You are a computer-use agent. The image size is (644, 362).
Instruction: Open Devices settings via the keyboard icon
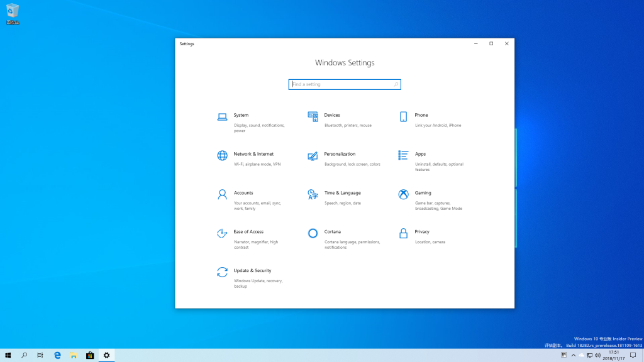313,117
